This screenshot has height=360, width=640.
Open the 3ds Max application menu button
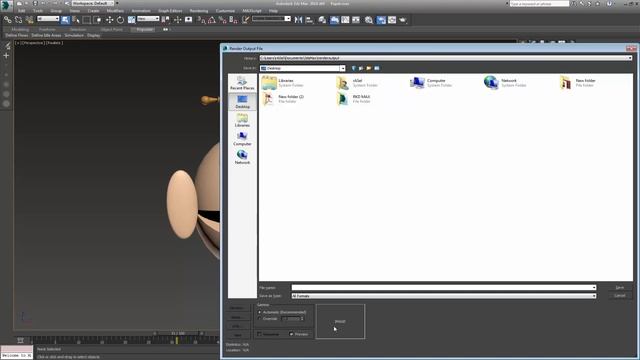(x=7, y=5)
